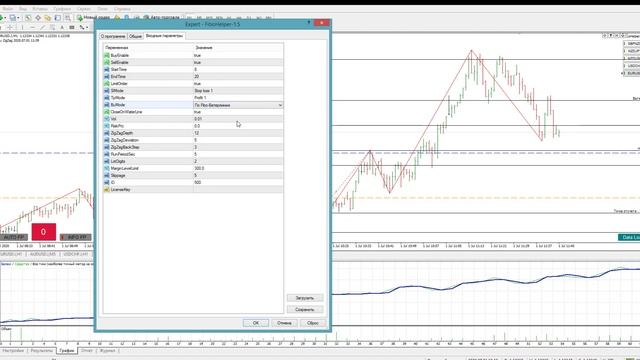The height and width of the screenshot is (360, 640).
Task: Click the 'Параметр' column header
Action: pyautogui.click(x=116, y=48)
